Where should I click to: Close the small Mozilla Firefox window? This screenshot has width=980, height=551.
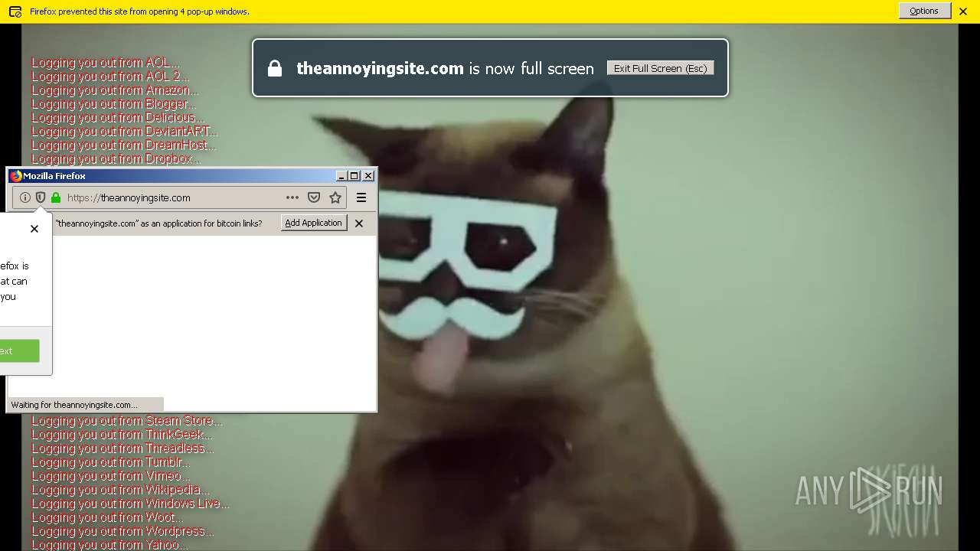(368, 176)
